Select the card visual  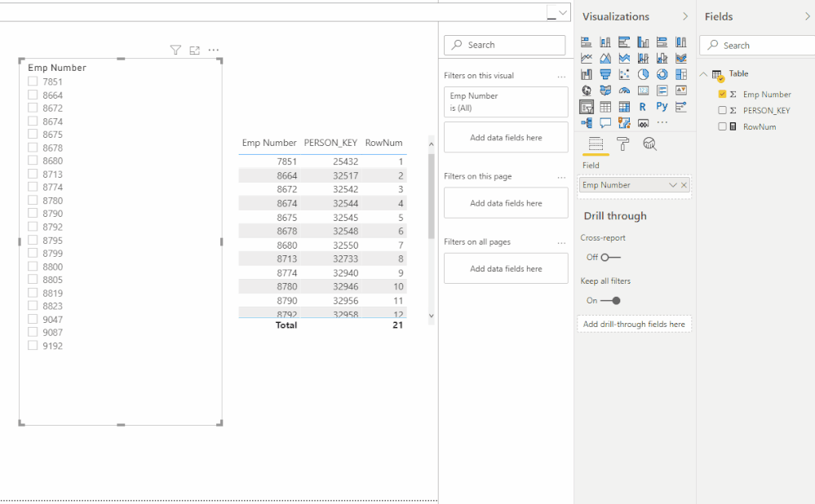[643, 91]
